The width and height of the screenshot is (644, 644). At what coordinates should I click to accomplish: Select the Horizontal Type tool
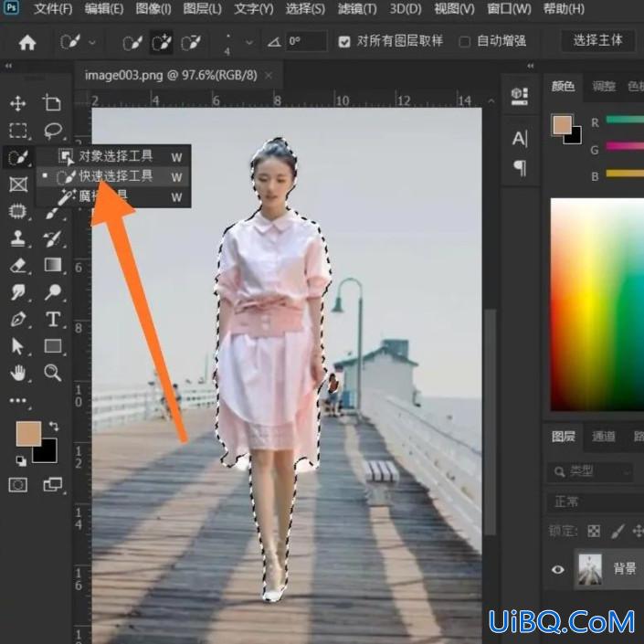click(x=53, y=319)
